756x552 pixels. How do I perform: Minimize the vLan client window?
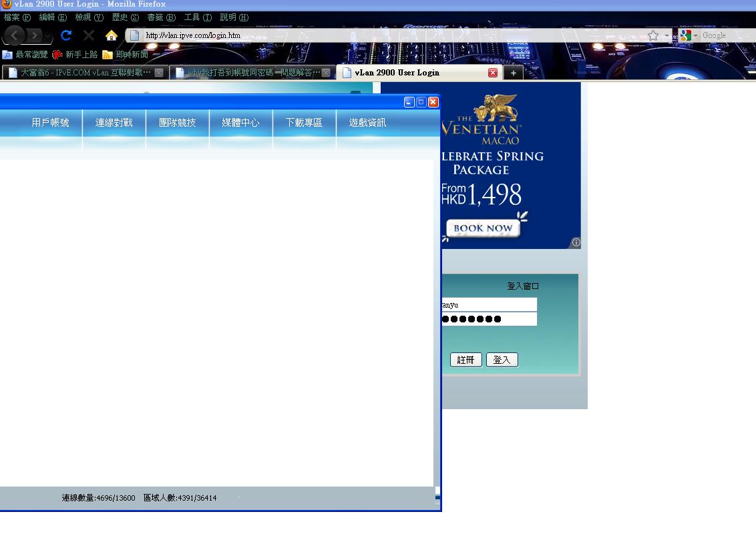click(x=409, y=102)
